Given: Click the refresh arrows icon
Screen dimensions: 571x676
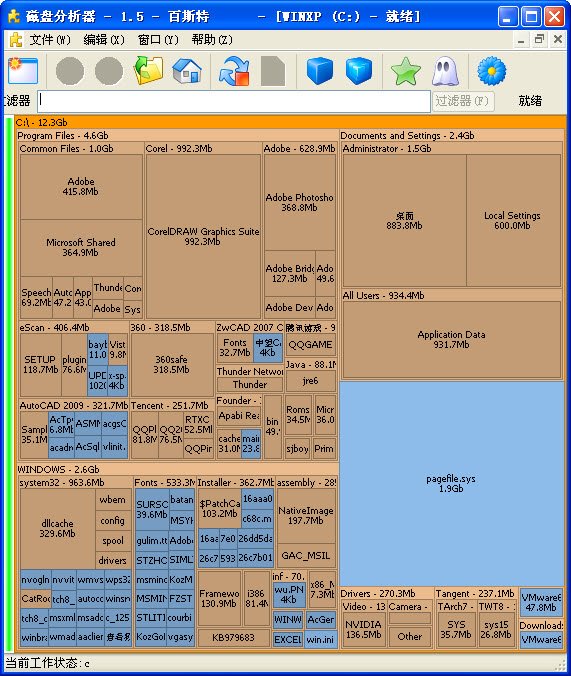Looking at the screenshot, I should [234, 71].
